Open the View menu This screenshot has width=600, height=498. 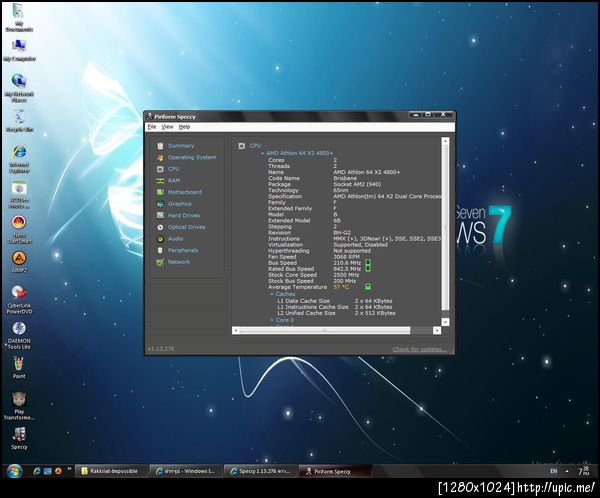tap(167, 127)
